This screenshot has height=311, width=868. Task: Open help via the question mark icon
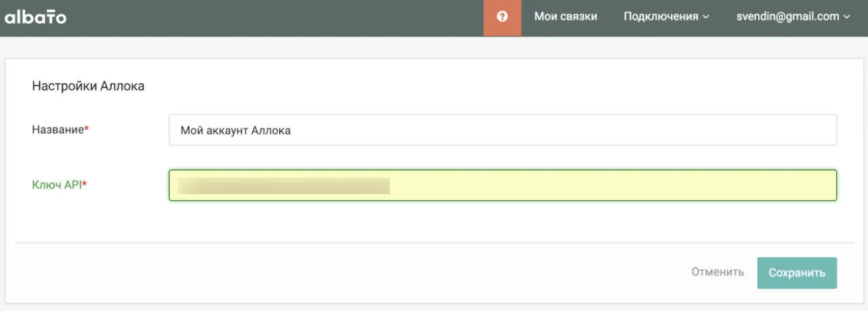click(x=502, y=17)
